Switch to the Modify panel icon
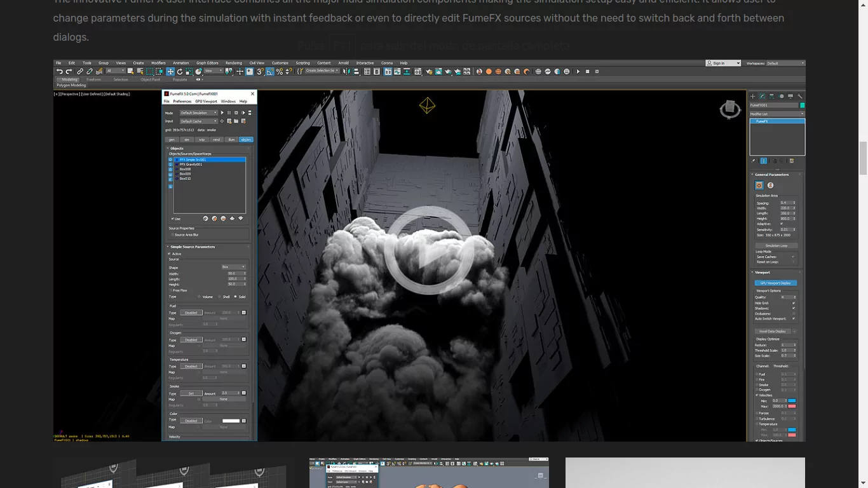This screenshot has height=488, width=868. point(762,96)
